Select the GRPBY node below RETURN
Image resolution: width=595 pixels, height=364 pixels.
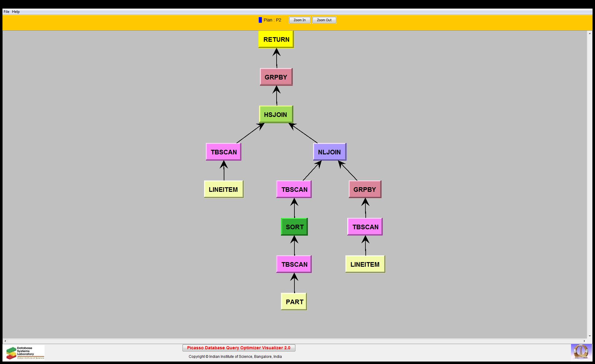tap(276, 77)
